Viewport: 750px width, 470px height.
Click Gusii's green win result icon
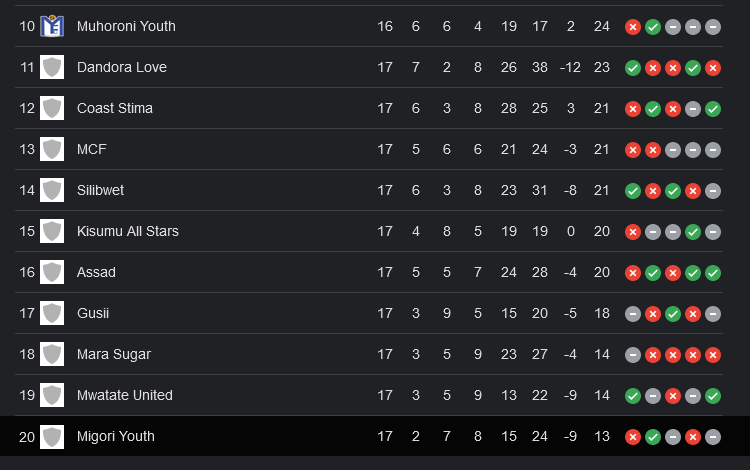tap(673, 314)
